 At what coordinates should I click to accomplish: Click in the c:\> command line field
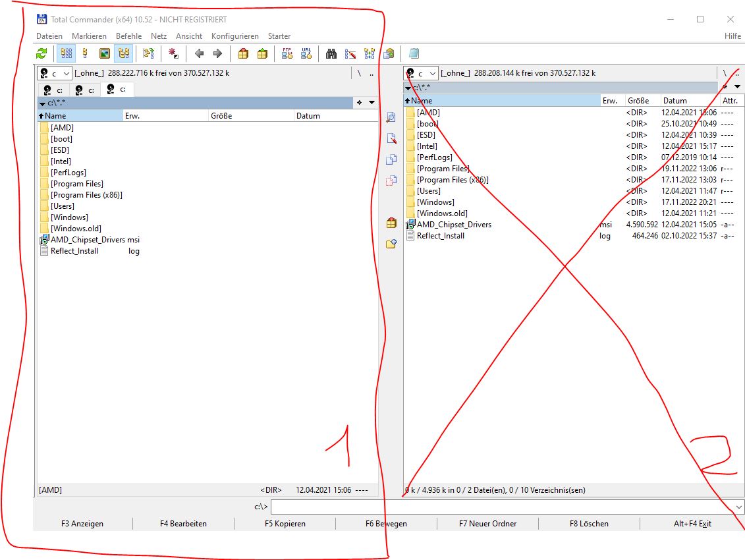tap(503, 507)
